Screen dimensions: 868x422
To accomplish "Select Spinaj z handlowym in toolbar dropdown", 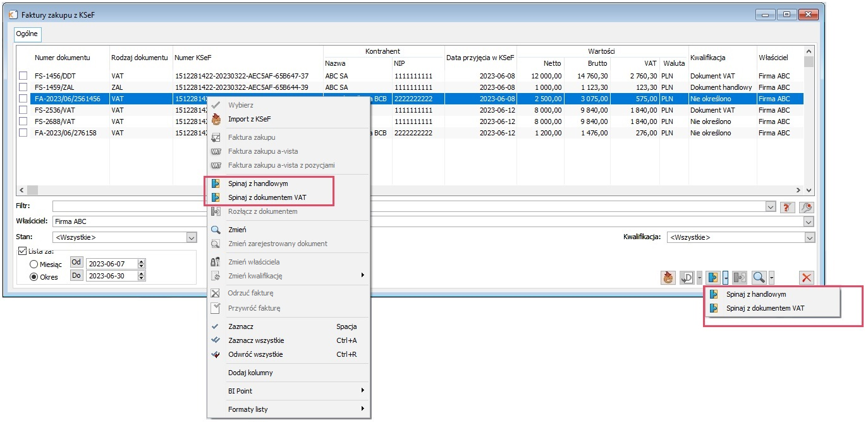I will pyautogui.click(x=773, y=294).
